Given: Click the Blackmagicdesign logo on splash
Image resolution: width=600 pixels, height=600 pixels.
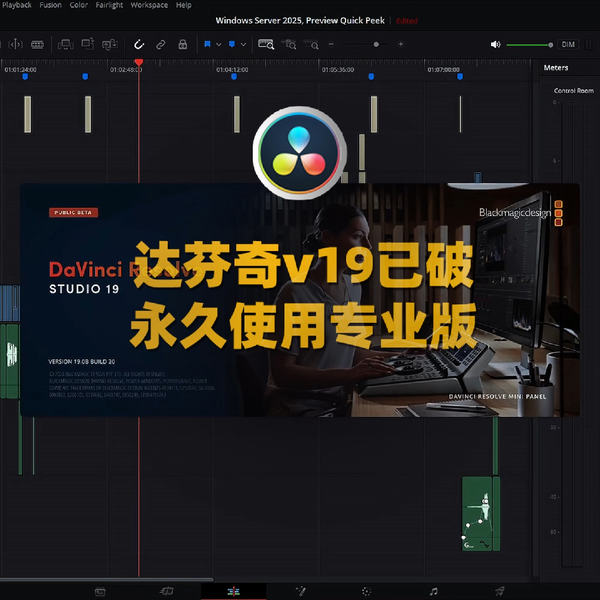Looking at the screenshot, I should coord(520,213).
